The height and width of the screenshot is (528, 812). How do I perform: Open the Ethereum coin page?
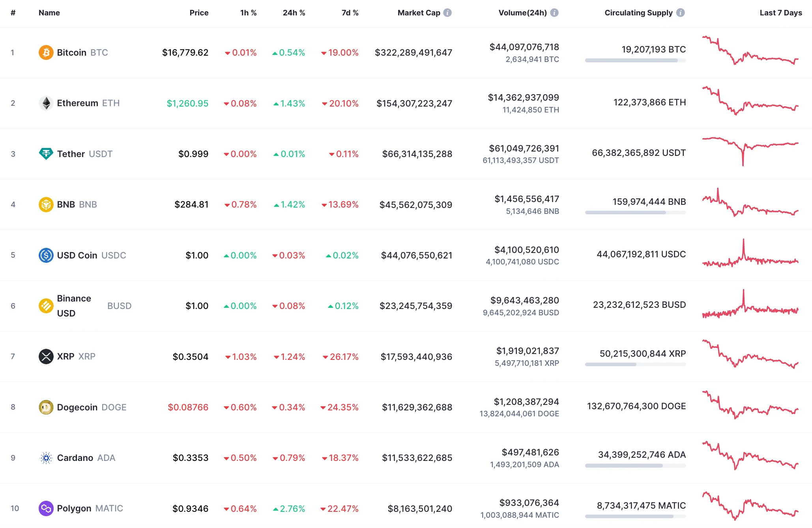(x=78, y=103)
